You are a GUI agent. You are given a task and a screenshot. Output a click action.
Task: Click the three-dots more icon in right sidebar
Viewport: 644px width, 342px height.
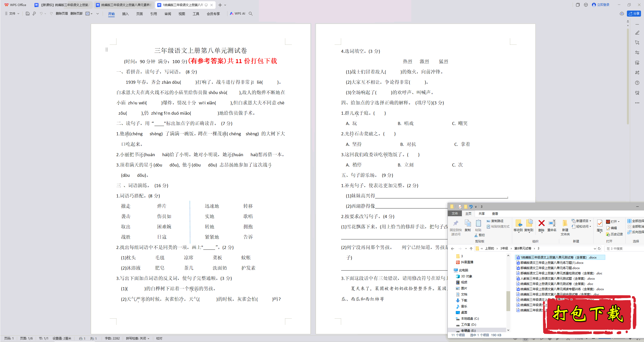tap(637, 103)
